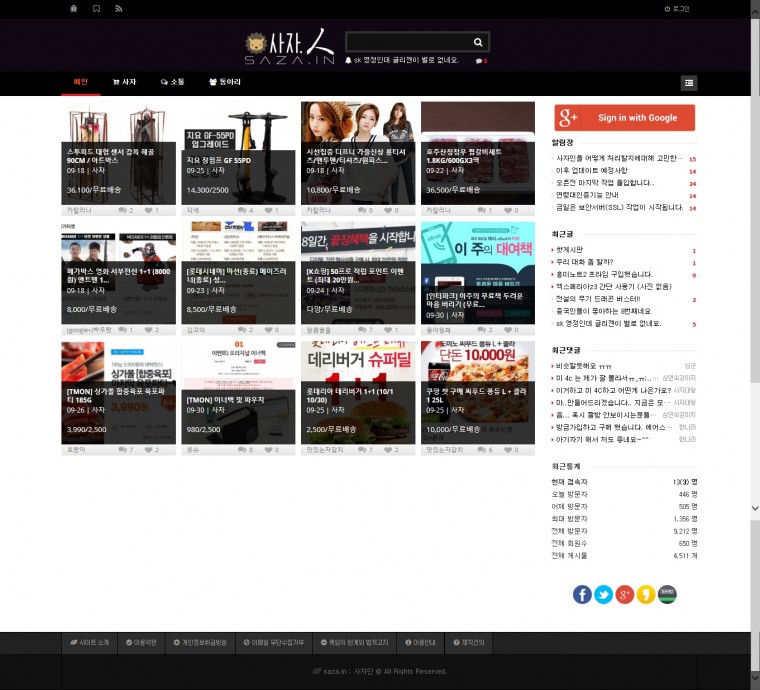Image resolution: width=760 pixels, height=690 pixels.
Task: Click inside the search text field
Action: point(405,42)
